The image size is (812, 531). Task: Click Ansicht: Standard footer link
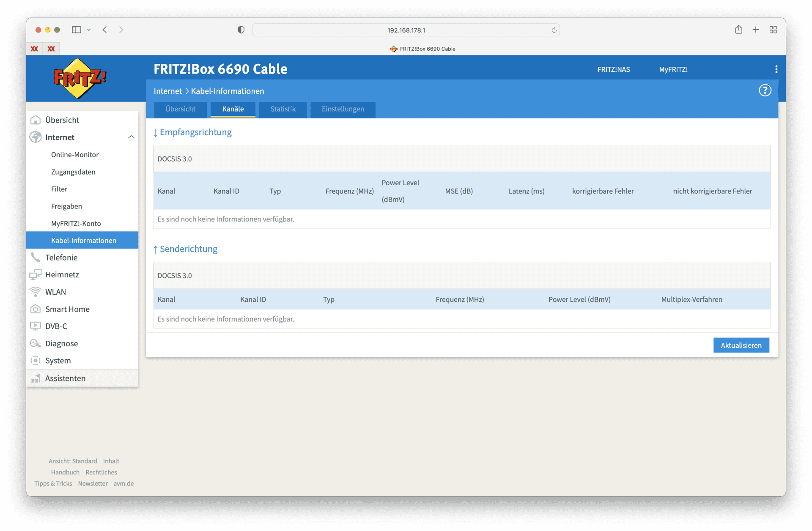coord(73,461)
